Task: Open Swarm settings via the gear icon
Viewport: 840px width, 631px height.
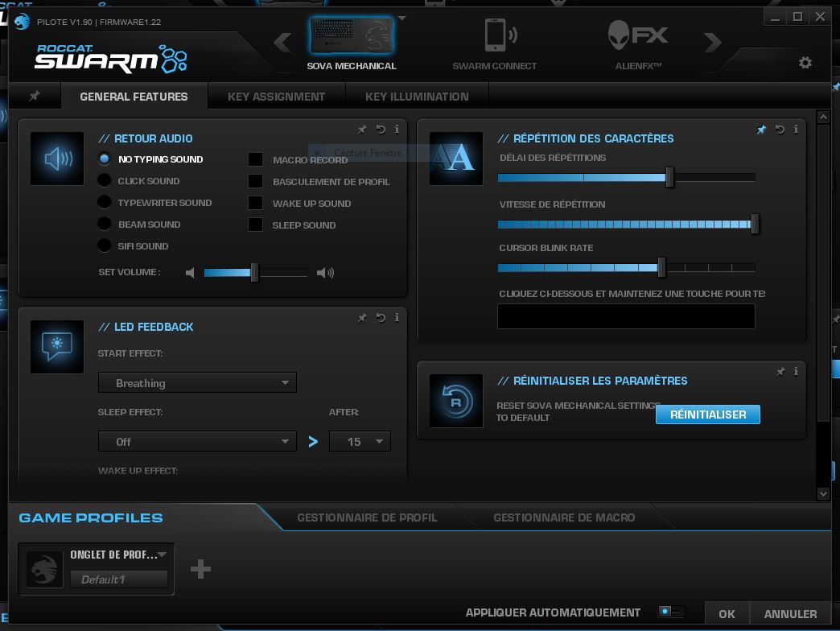Action: 805,61
